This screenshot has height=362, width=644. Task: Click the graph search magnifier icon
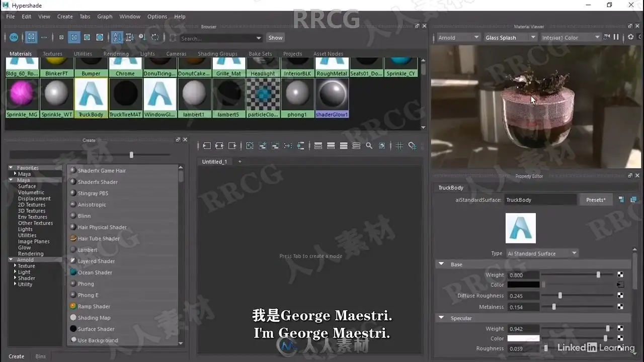click(x=369, y=146)
